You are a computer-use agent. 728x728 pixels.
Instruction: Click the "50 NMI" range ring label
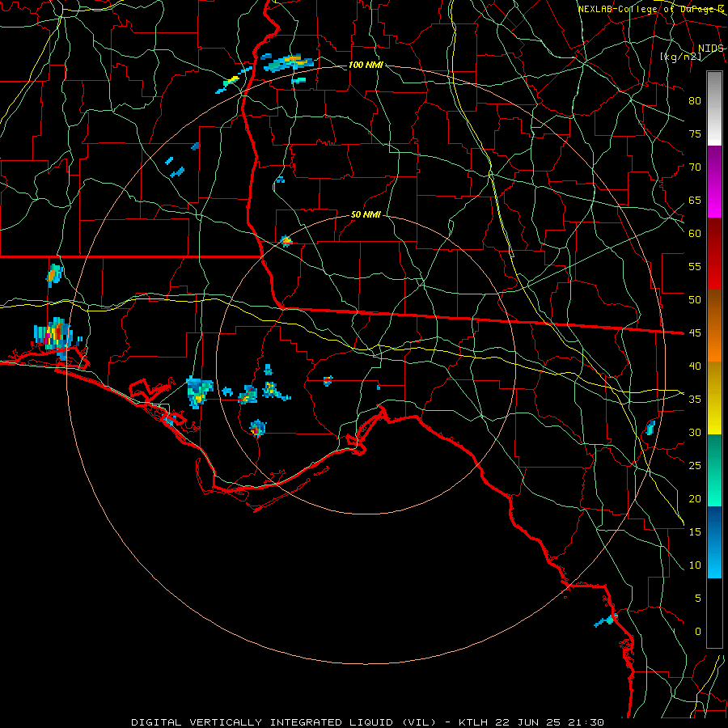pyautogui.click(x=366, y=214)
